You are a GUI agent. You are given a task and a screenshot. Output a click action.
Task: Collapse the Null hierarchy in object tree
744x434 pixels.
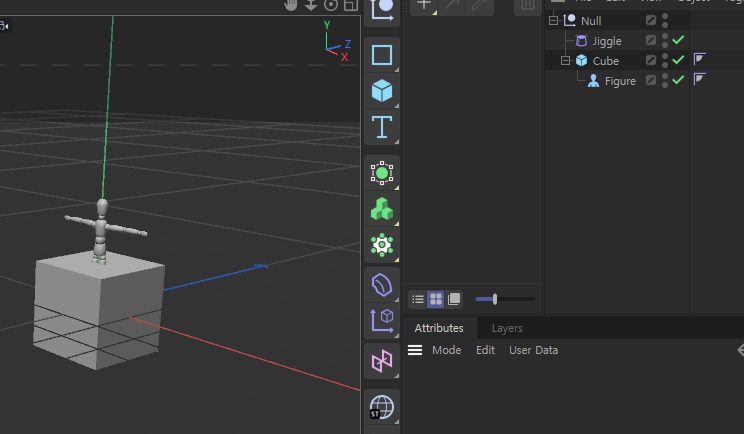(553, 20)
